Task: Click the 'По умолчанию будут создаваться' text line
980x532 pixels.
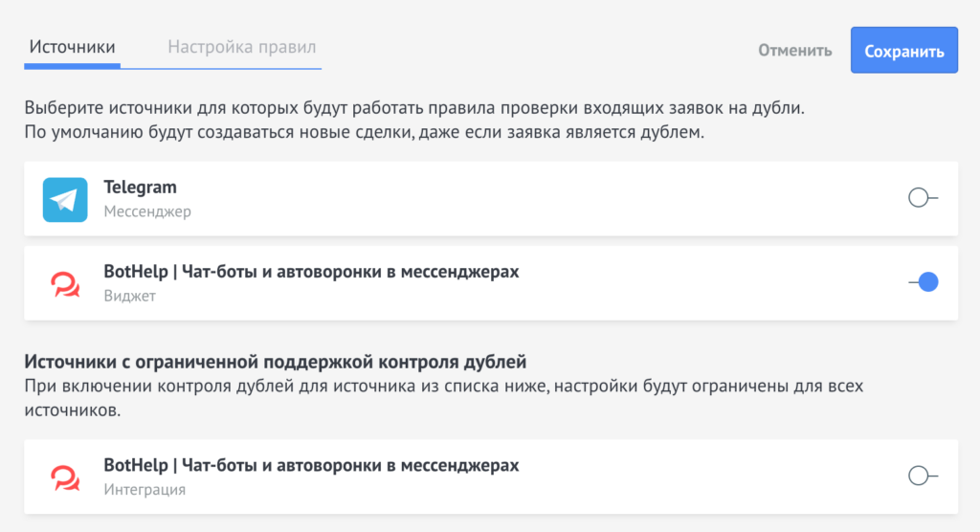Action: [364, 131]
